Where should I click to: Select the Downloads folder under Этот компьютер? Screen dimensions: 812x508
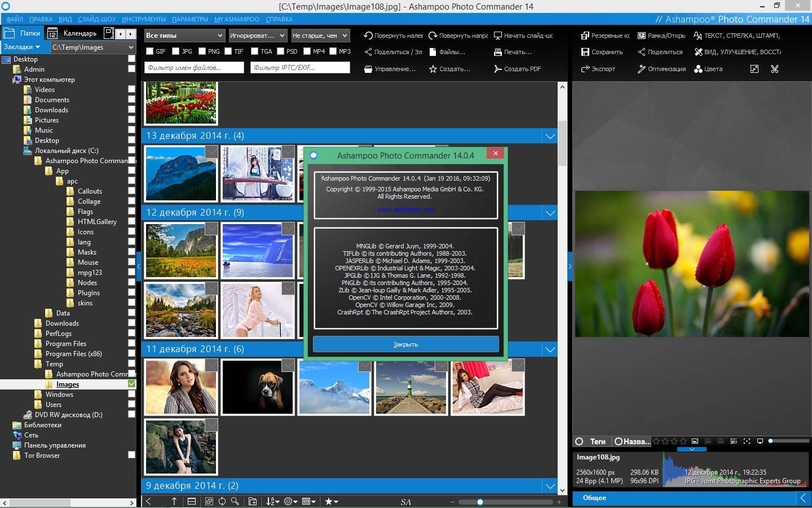pyautogui.click(x=51, y=110)
